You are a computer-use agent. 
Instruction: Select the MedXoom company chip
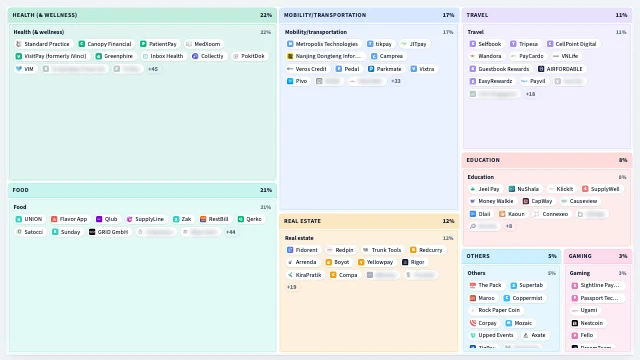(x=203, y=44)
